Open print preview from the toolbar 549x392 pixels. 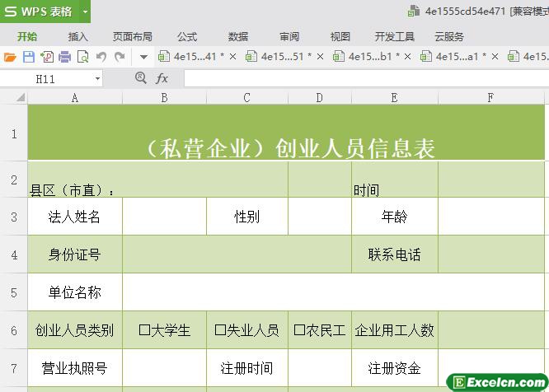(x=82, y=57)
